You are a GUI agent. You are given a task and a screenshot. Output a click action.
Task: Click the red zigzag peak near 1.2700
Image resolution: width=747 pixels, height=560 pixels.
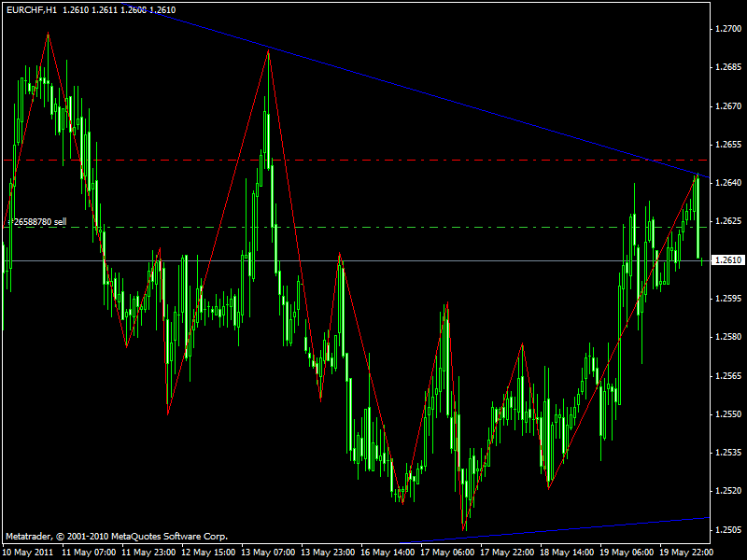(x=47, y=34)
